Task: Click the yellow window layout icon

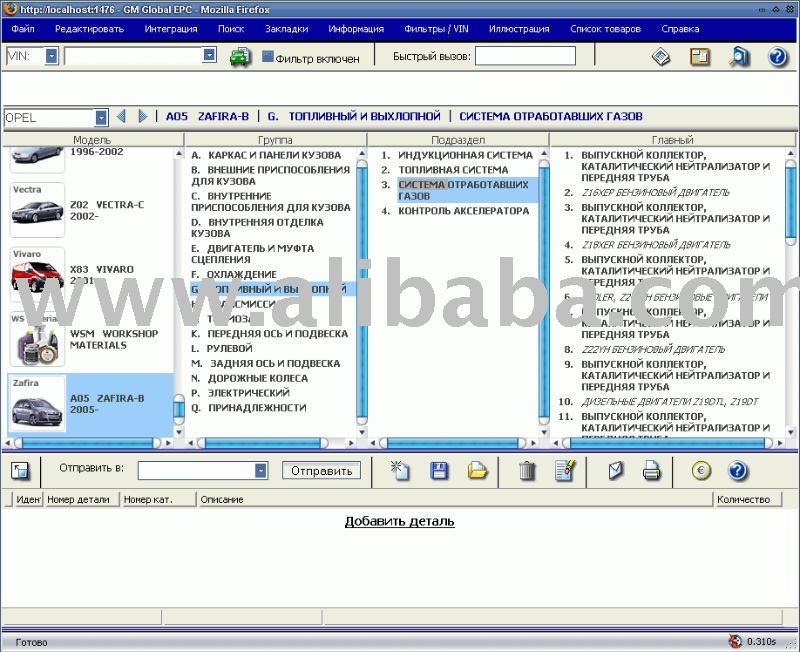Action: (x=699, y=56)
